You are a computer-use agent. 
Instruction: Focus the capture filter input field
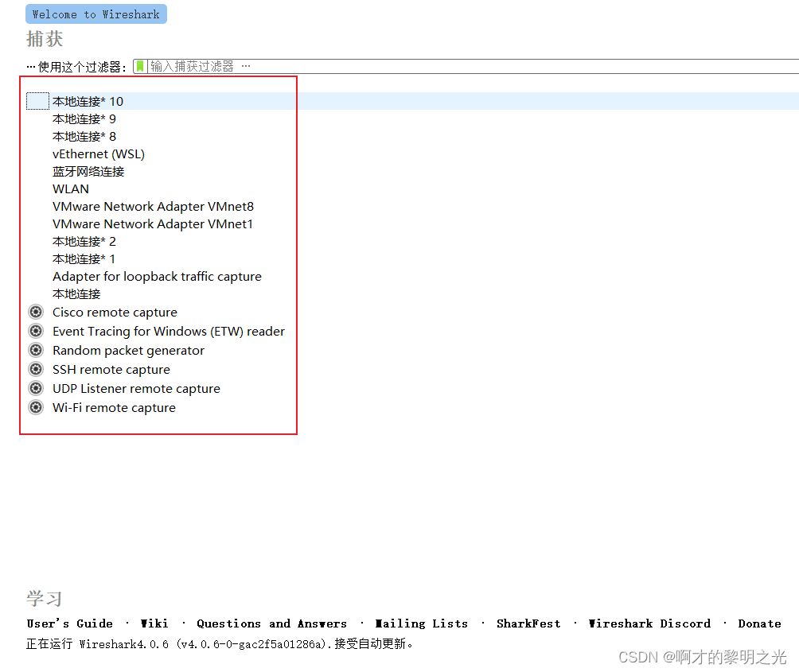click(x=473, y=66)
